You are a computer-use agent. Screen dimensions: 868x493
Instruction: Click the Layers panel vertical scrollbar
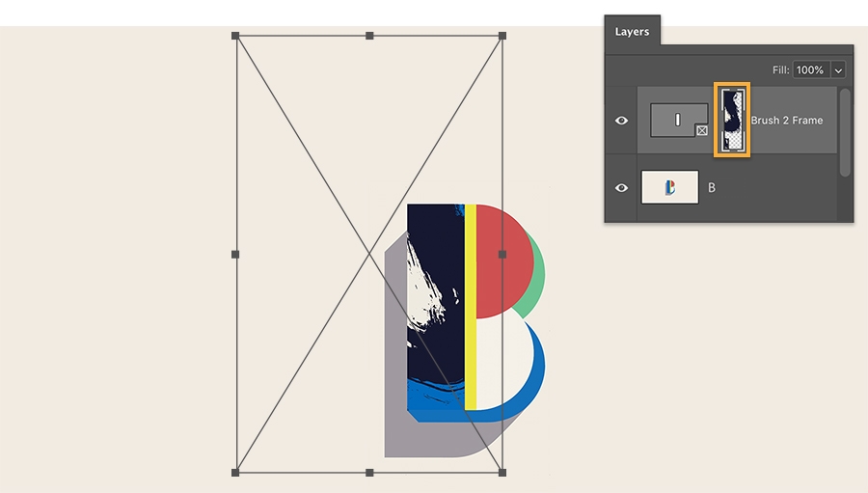pyautogui.click(x=845, y=133)
